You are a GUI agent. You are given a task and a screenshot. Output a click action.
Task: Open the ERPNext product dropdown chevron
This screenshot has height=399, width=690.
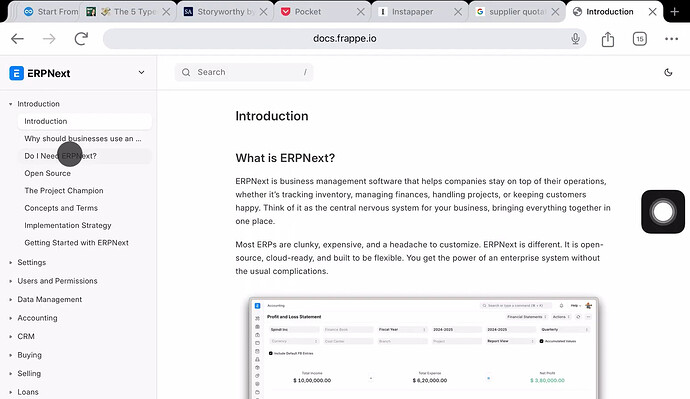coord(141,73)
